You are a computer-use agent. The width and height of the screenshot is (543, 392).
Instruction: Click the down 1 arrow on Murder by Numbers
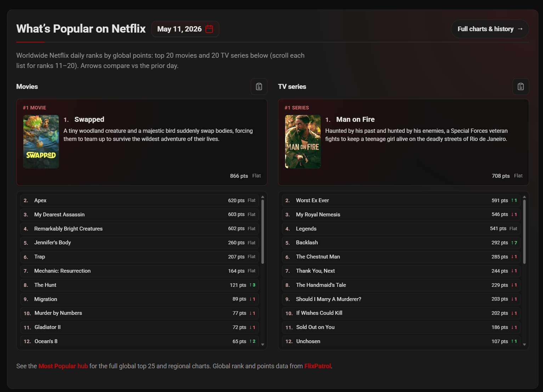pyautogui.click(x=252, y=313)
